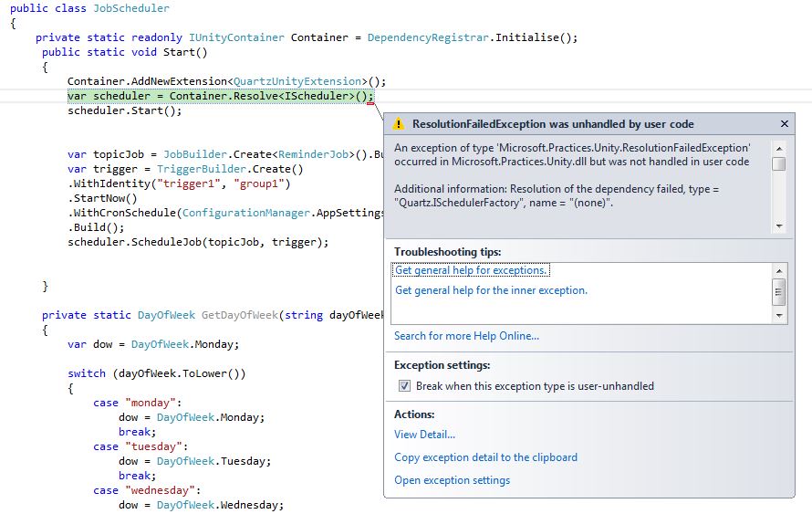Click the yellow warning icon in exception popup
812x514 pixels.
tap(399, 124)
